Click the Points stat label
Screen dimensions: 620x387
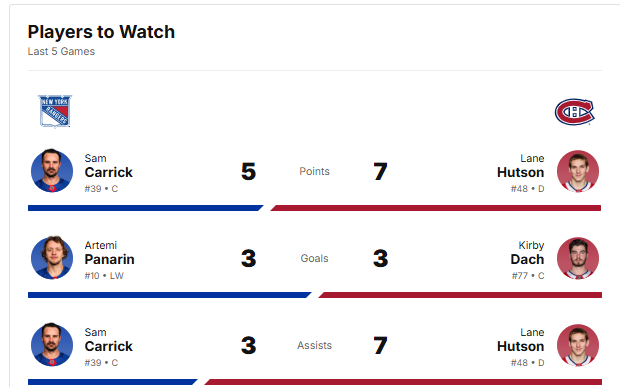pos(314,172)
